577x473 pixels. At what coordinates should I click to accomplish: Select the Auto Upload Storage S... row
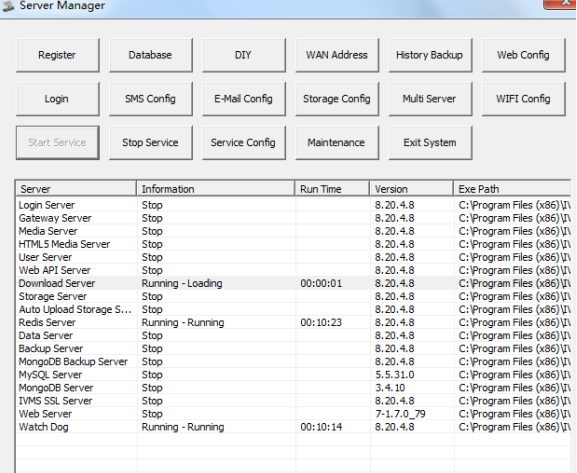[294, 310]
